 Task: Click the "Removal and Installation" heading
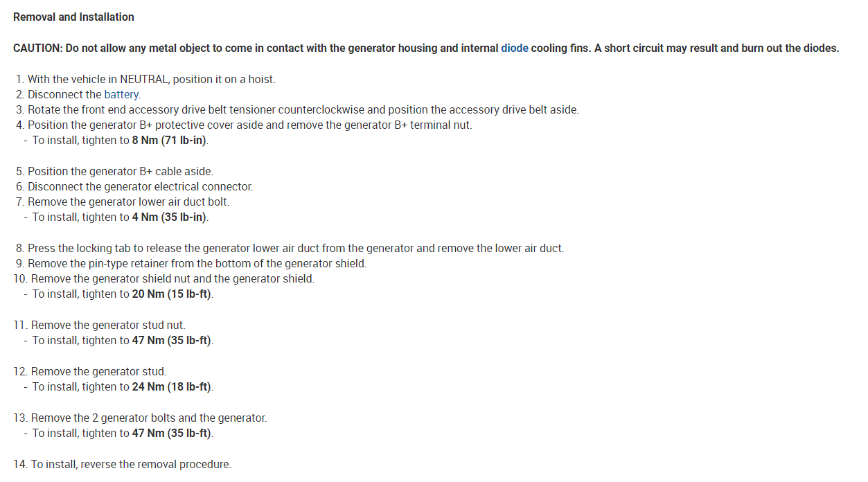[x=73, y=17]
